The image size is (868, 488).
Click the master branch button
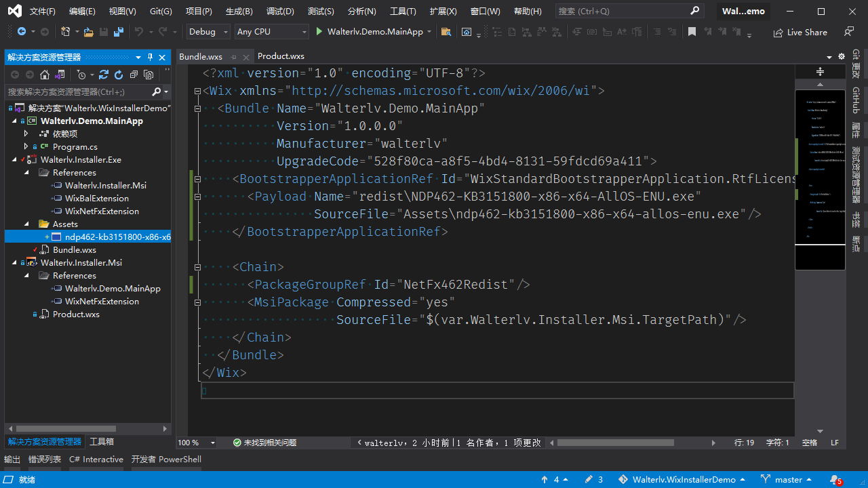click(787, 479)
